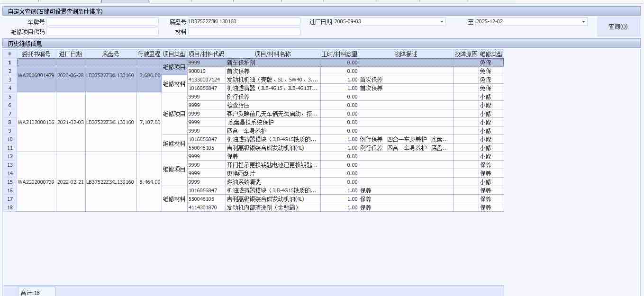
Task: Sort by the 委托书编号 column header
Action: (36, 54)
